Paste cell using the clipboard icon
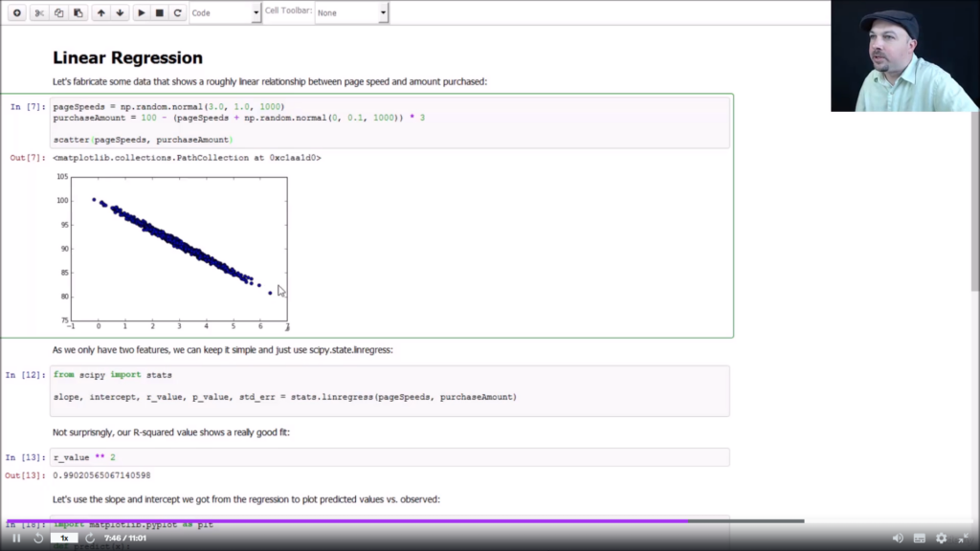This screenshot has height=551, width=980. point(78,12)
